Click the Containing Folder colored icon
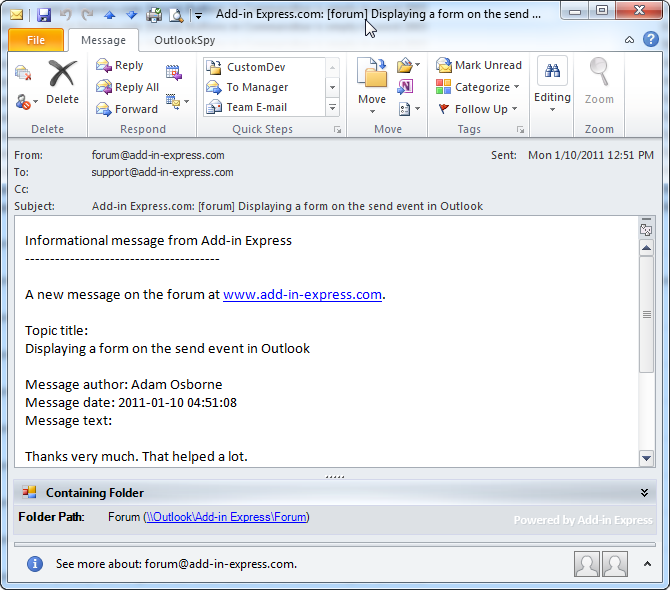 (x=29, y=492)
